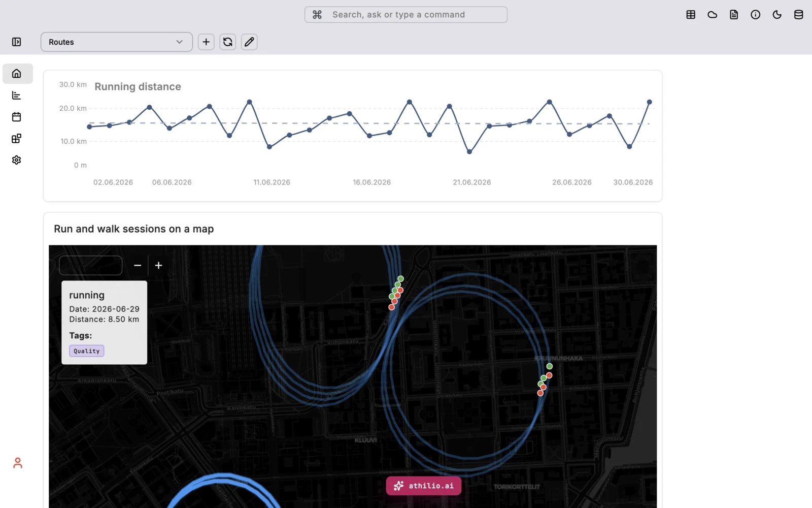
Task: Focus the Search, ask or type a command field
Action: click(406, 15)
